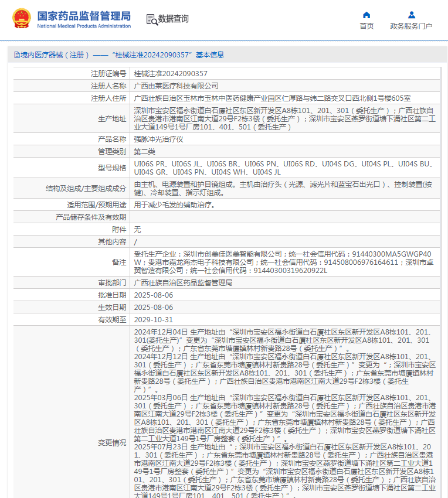This screenshot has height=498, width=448.
Task: Go to 首页 link
Action: (x=366, y=26)
